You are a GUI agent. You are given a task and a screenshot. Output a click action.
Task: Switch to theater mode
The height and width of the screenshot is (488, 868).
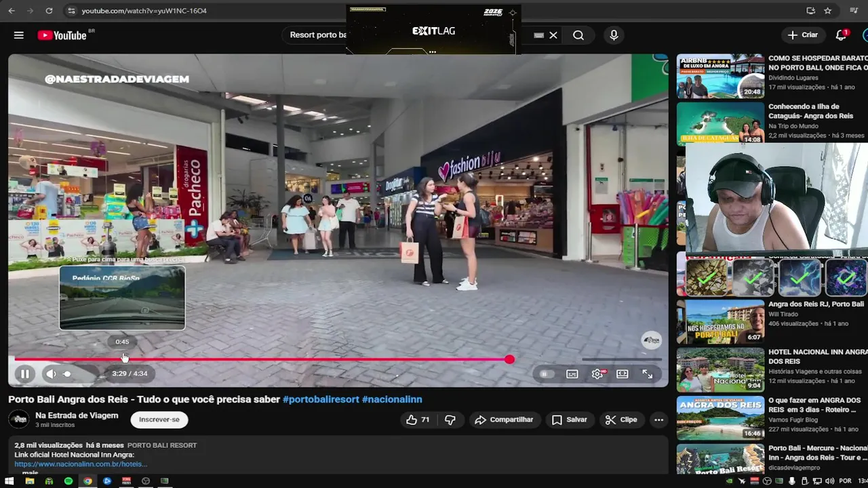[623, 374]
